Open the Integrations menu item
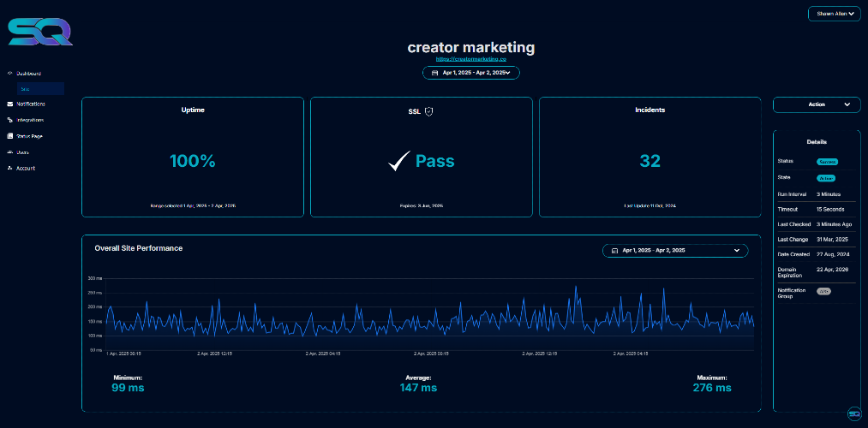The width and height of the screenshot is (868, 428). [x=31, y=120]
